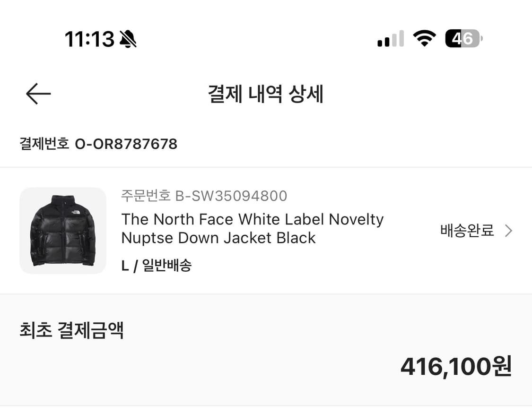Tap the battery level fill indicator

click(454, 38)
